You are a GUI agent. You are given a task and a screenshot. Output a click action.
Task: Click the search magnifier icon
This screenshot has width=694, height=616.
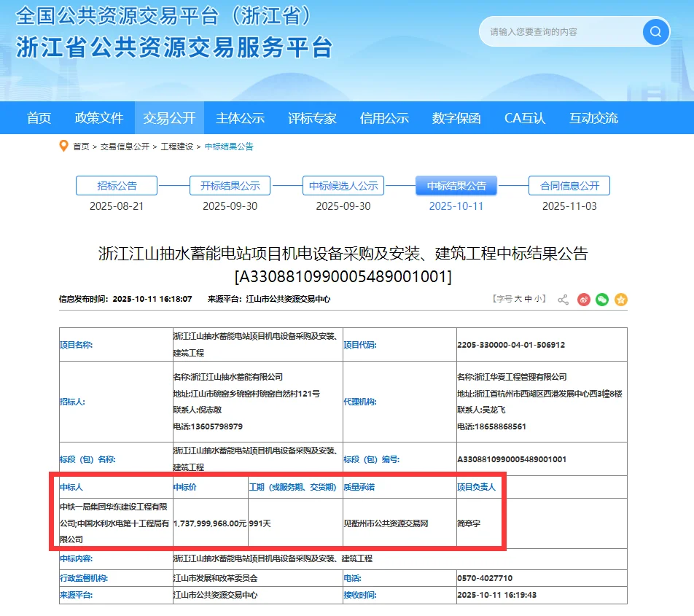655,32
